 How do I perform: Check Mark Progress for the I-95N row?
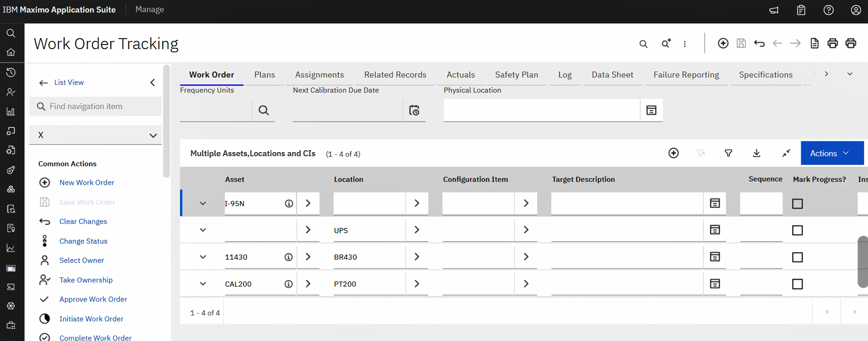click(x=797, y=204)
